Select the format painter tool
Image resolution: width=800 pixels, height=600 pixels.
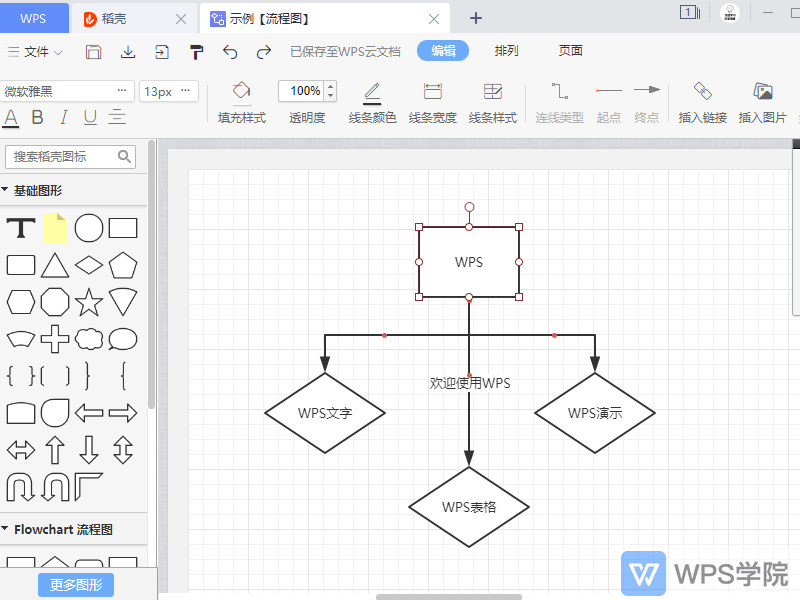click(196, 52)
